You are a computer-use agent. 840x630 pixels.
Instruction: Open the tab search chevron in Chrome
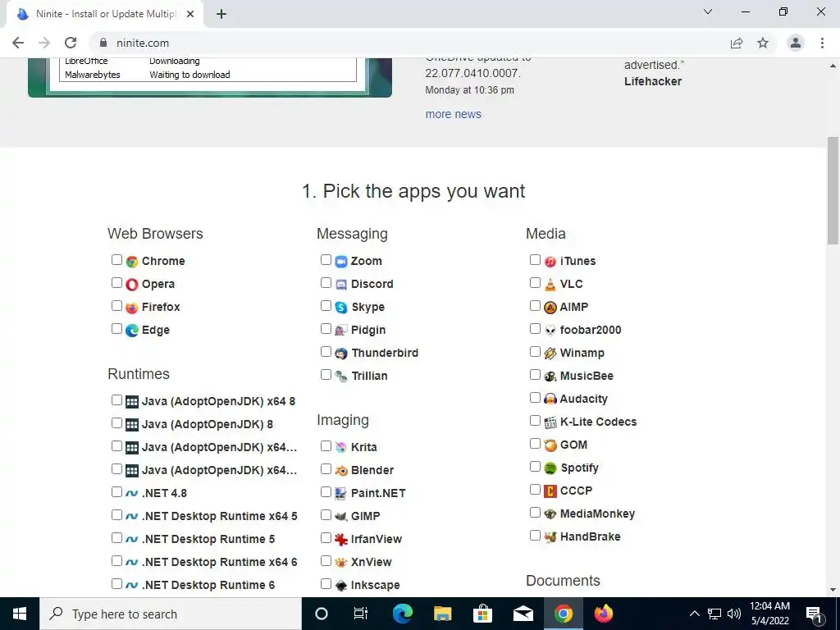(x=708, y=11)
